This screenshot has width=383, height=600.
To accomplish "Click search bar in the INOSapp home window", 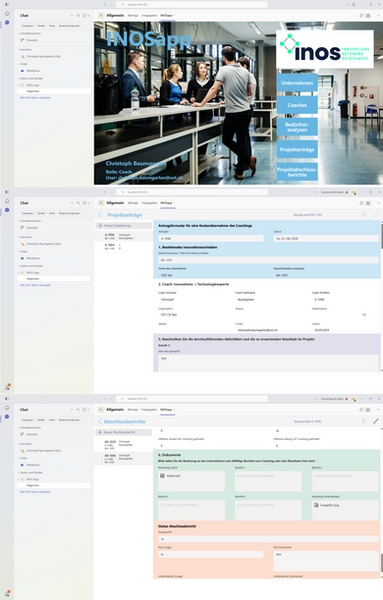I will click(x=192, y=5).
